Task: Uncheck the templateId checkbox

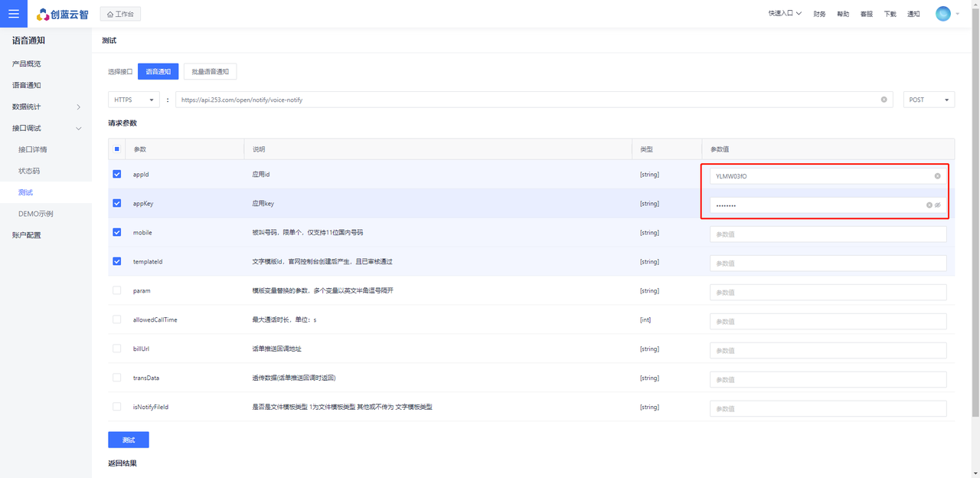Action: 116,261
